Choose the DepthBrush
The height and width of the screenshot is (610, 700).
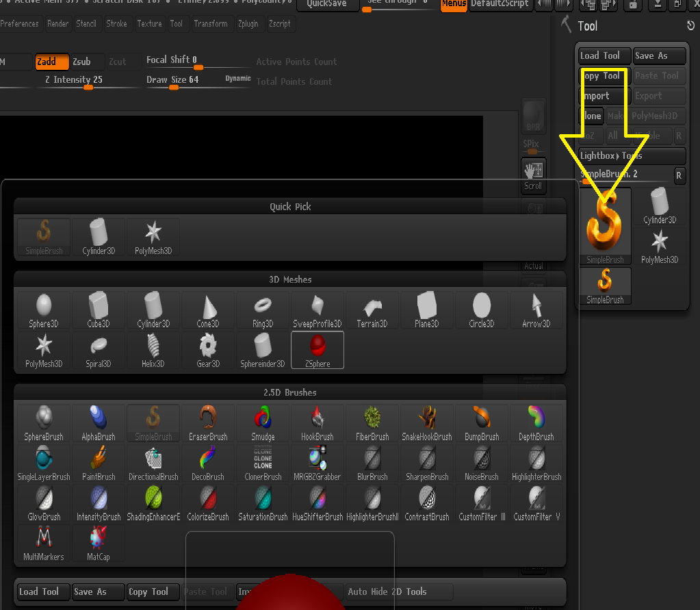pyautogui.click(x=536, y=423)
